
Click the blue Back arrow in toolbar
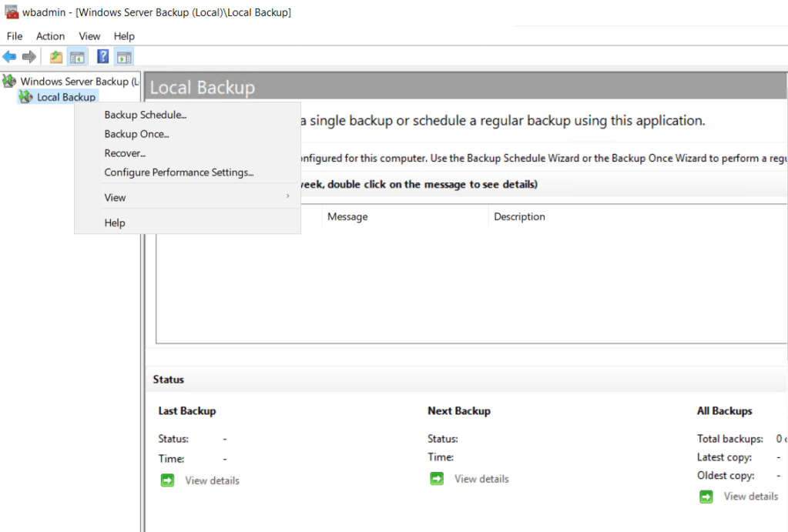click(9, 57)
